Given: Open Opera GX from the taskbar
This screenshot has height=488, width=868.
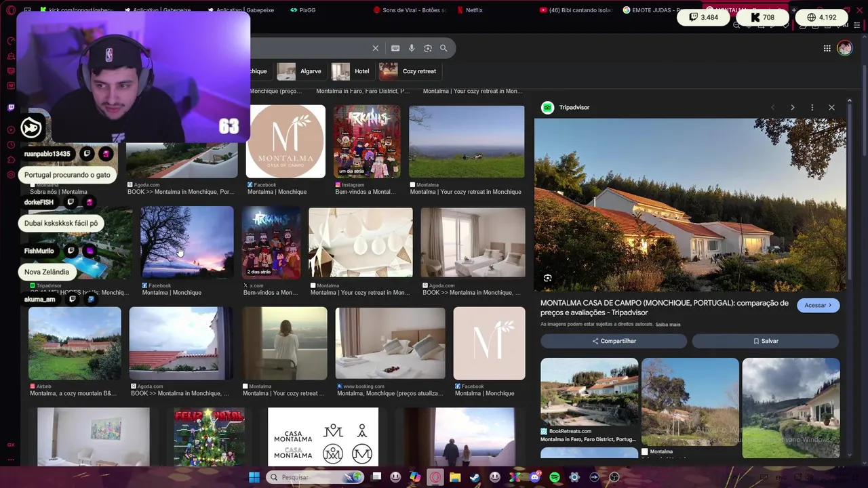Looking at the screenshot, I should point(435,477).
